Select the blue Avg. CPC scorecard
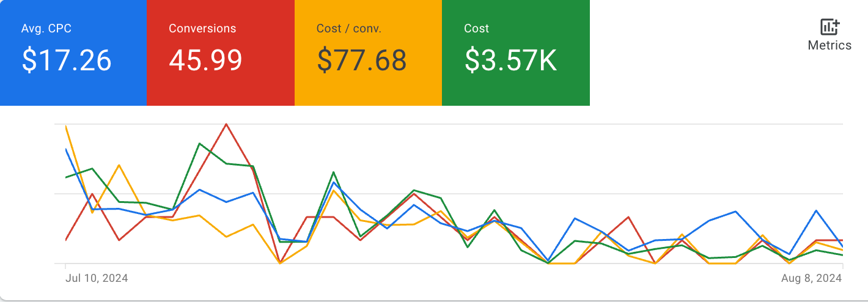Viewport: 868px width, 302px height. pos(73,53)
